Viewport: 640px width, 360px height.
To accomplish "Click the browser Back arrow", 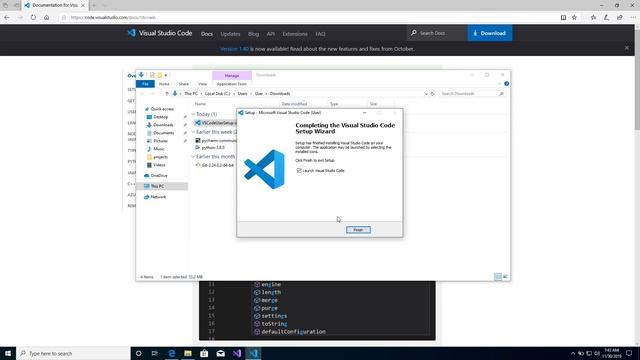I will 7,18.
